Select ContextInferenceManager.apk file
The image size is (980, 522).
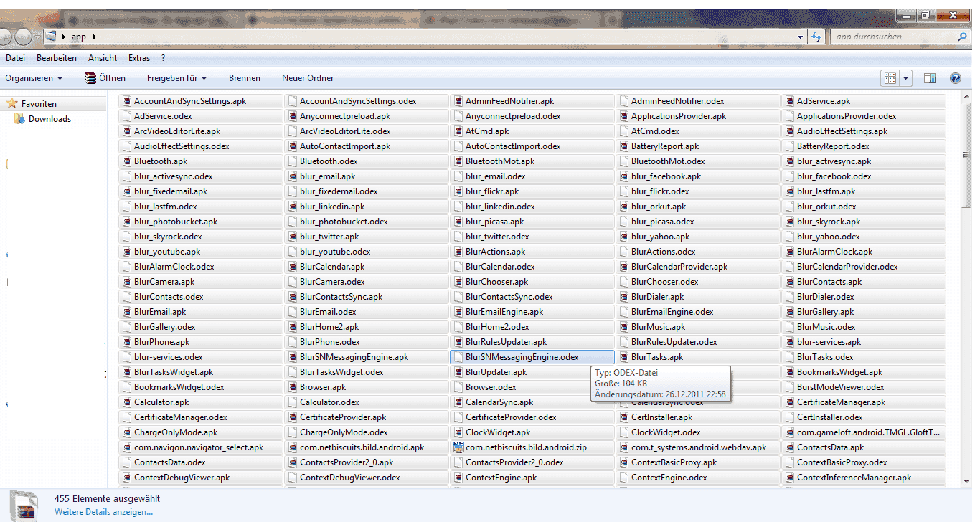tap(864, 478)
